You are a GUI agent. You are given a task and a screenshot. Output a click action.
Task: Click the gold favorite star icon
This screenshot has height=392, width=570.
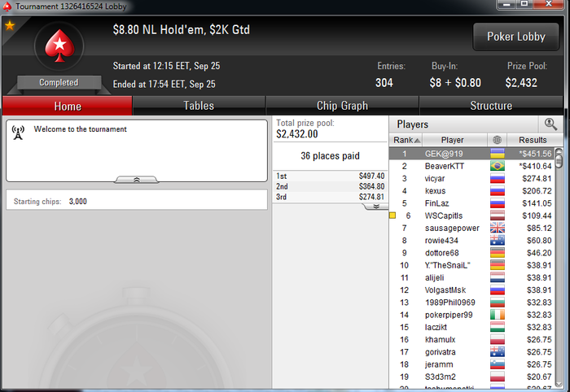(x=10, y=25)
